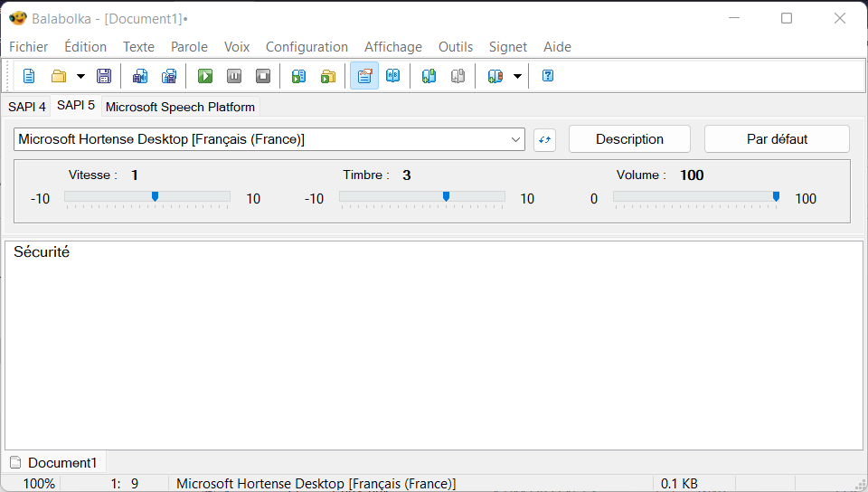Pause speech with the Pause button
This screenshot has height=492, width=868.
point(234,76)
